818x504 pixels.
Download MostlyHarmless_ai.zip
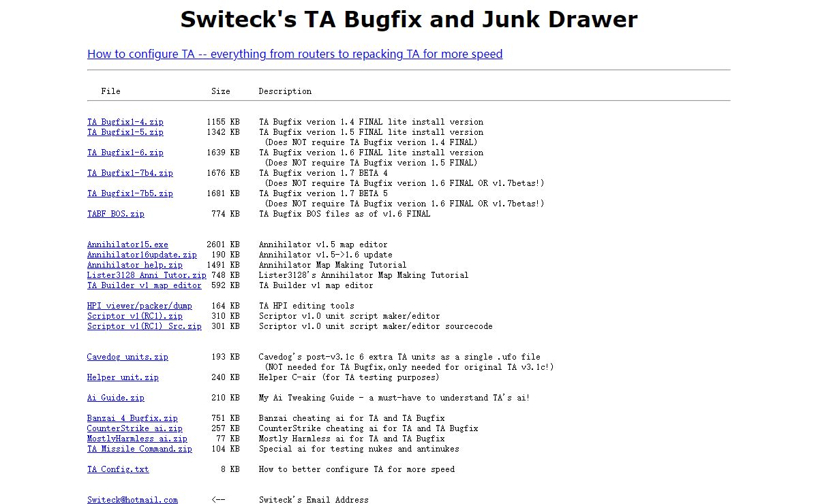pyautogui.click(x=137, y=439)
